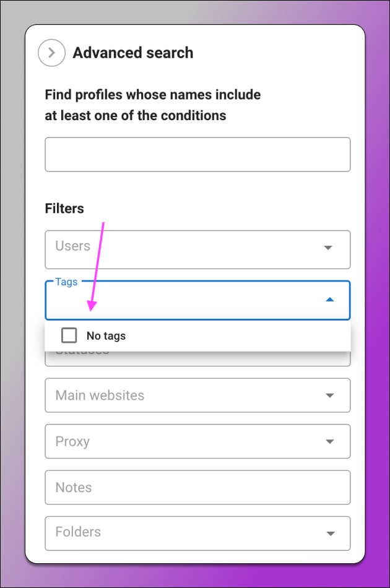Collapse the Advanced search panel chevron

click(x=52, y=53)
